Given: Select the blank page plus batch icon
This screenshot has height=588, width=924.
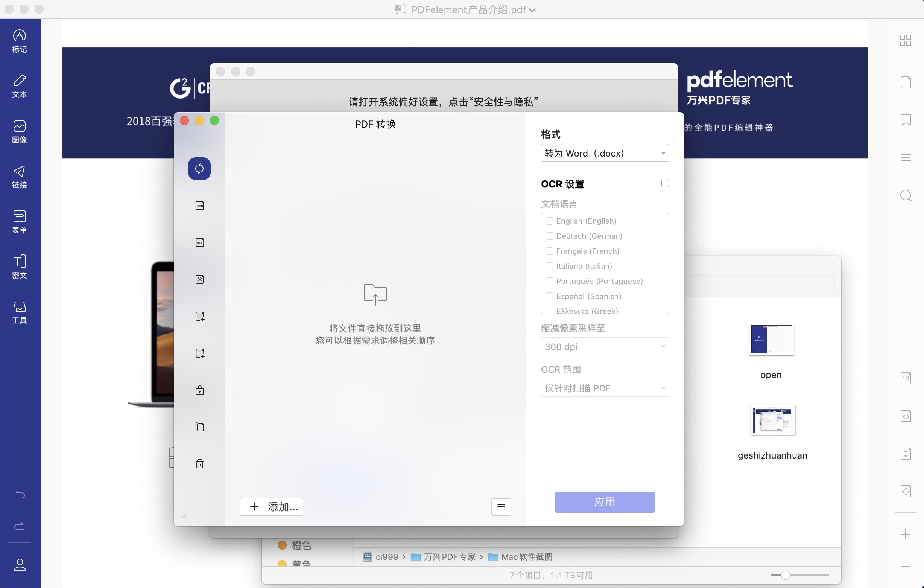Looking at the screenshot, I should point(199,316).
